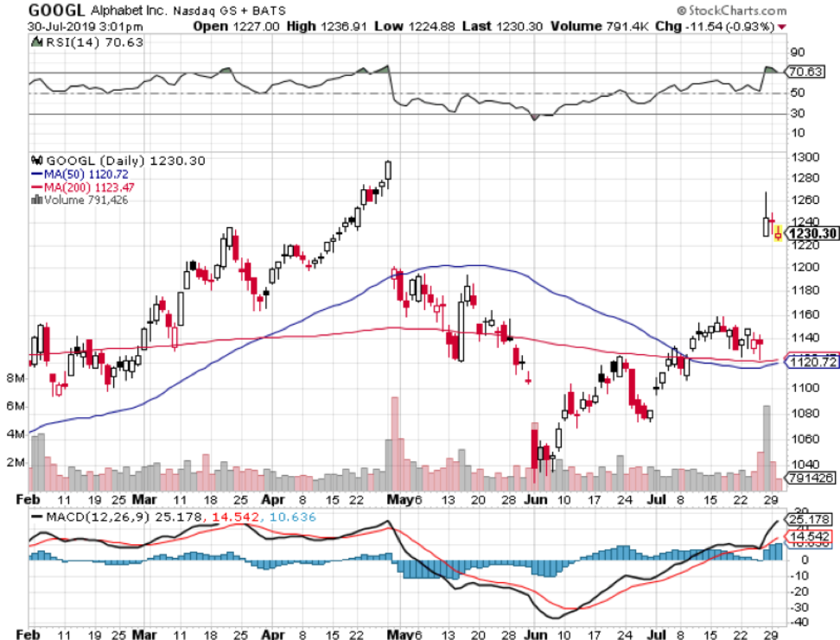Click the GOOGL (Daily) candlestick legend icon
The height and width of the screenshot is (640, 840).
click(37, 160)
